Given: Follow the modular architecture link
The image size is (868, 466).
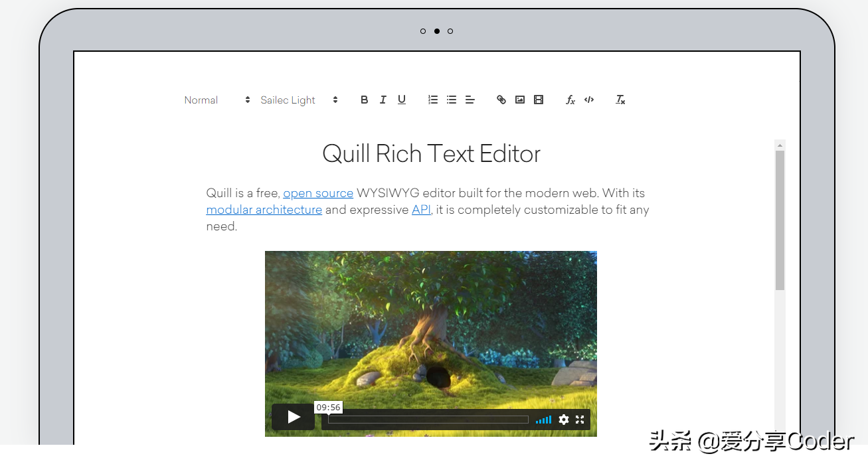Looking at the screenshot, I should (264, 210).
